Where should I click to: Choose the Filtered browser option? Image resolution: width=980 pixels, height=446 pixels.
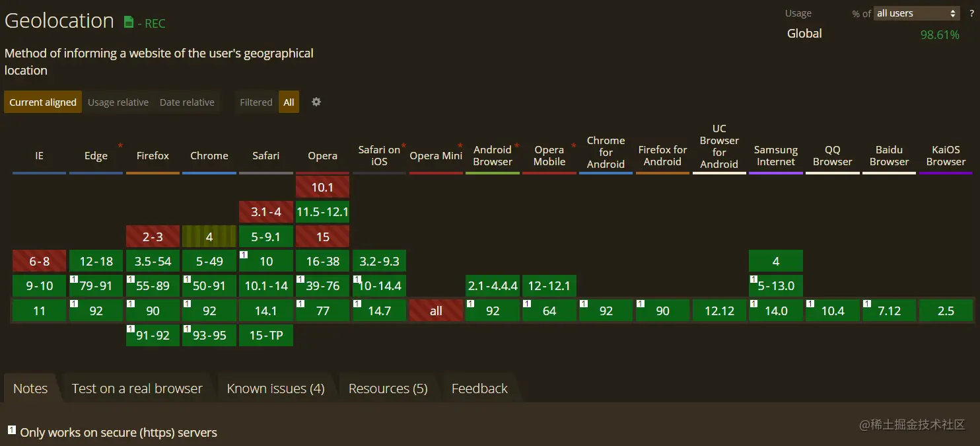pos(256,102)
